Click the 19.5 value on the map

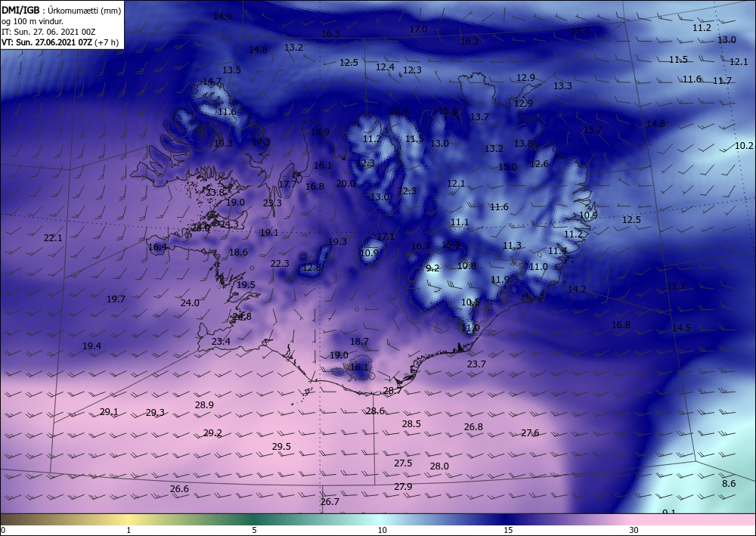pyautogui.click(x=246, y=285)
